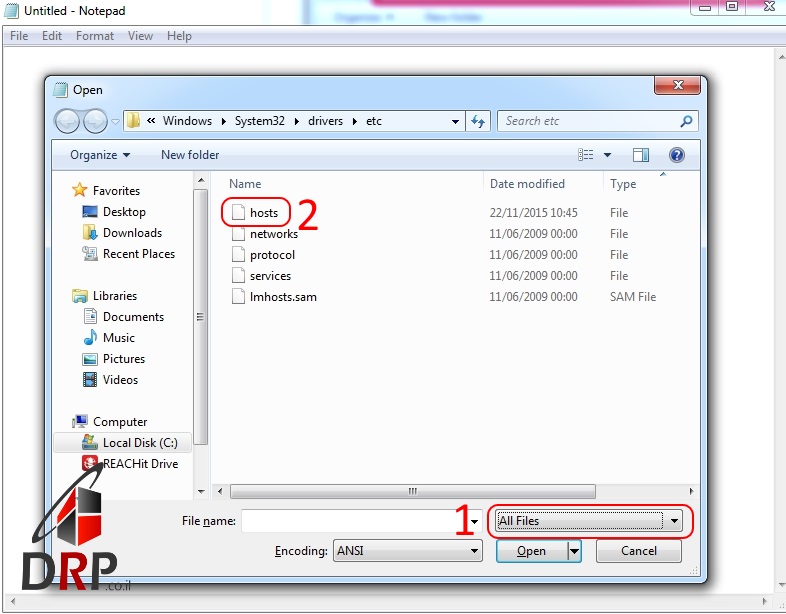This screenshot has height=614, width=786.
Task: Click the horizontal scrollbar in file list
Action: pos(411,492)
